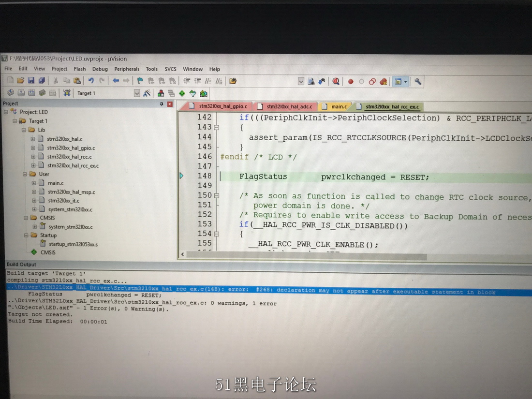Open the Debug menu
The height and width of the screenshot is (399, 532).
(100, 69)
